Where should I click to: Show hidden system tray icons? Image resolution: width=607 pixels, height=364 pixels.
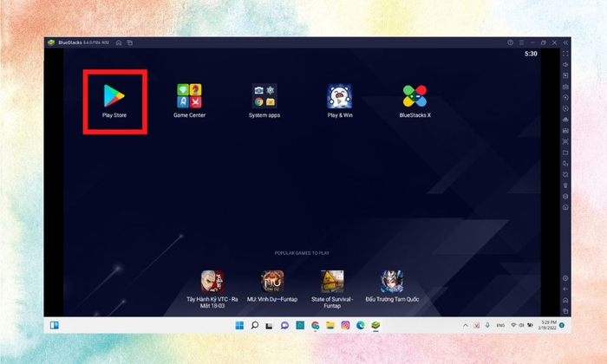pyautogui.click(x=466, y=325)
